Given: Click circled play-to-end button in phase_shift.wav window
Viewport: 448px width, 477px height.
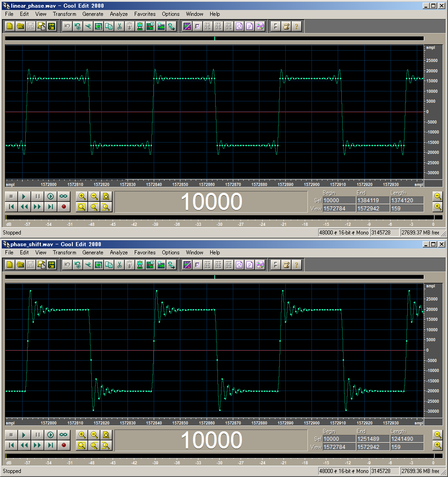Looking at the screenshot, I should [51, 435].
